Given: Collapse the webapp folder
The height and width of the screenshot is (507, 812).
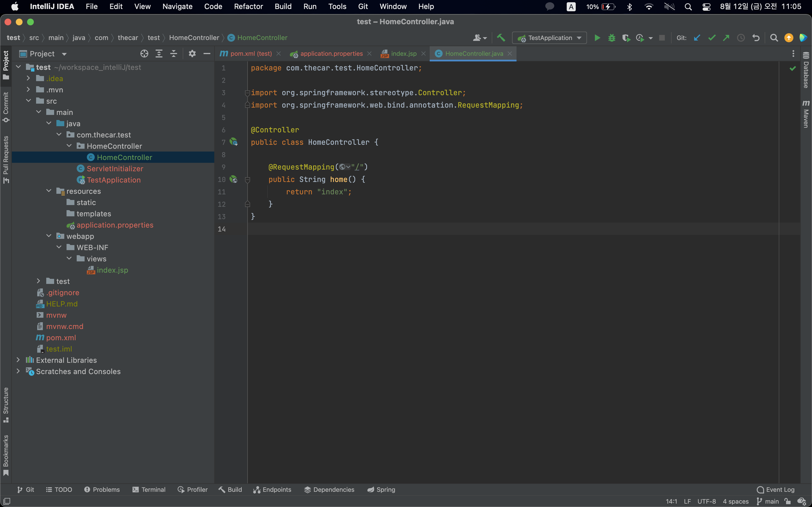Looking at the screenshot, I should (49, 236).
